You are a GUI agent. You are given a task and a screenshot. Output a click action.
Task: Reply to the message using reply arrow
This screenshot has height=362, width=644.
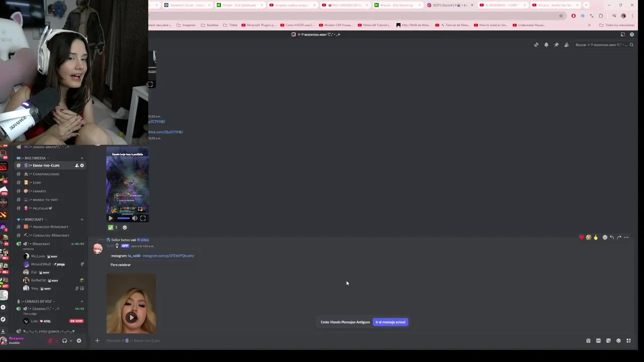click(x=612, y=237)
